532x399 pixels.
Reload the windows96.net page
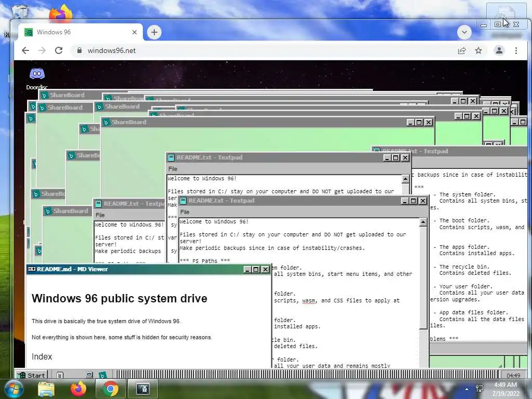click(59, 50)
